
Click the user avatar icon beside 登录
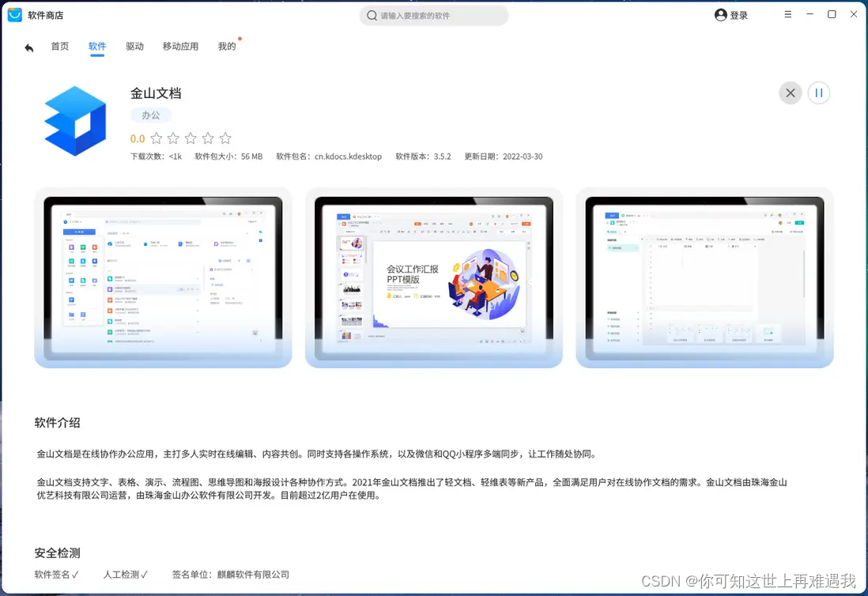click(x=719, y=14)
